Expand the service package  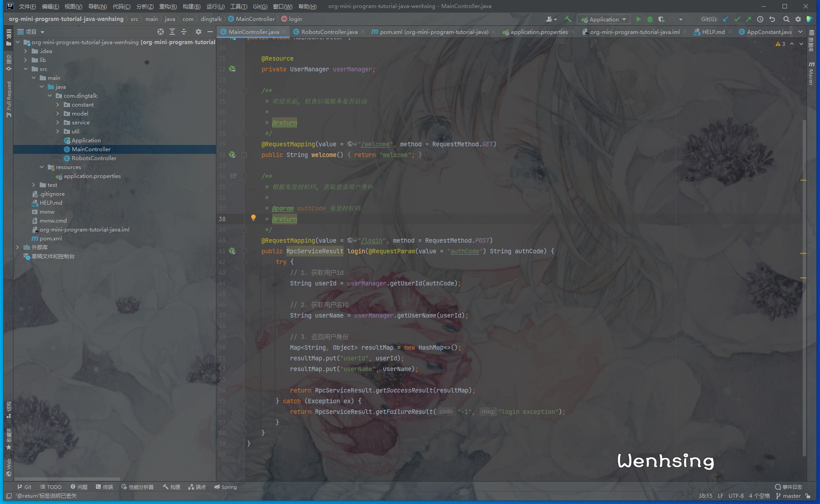(58, 123)
